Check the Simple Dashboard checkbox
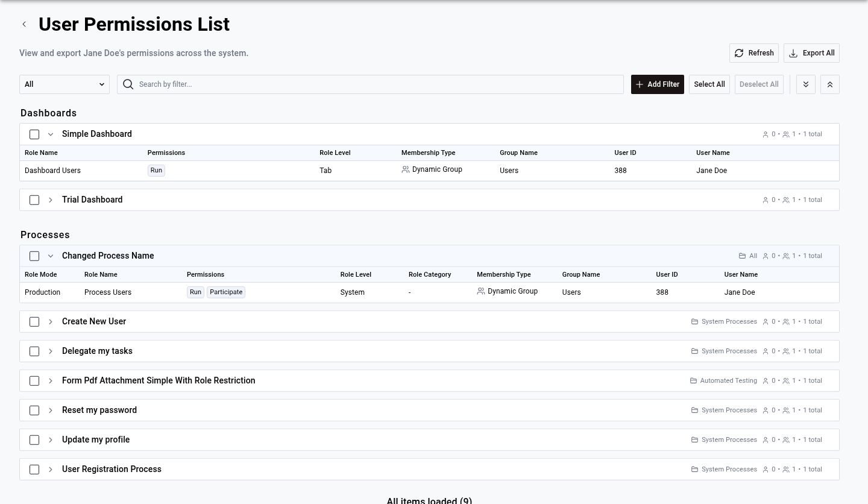 point(34,134)
